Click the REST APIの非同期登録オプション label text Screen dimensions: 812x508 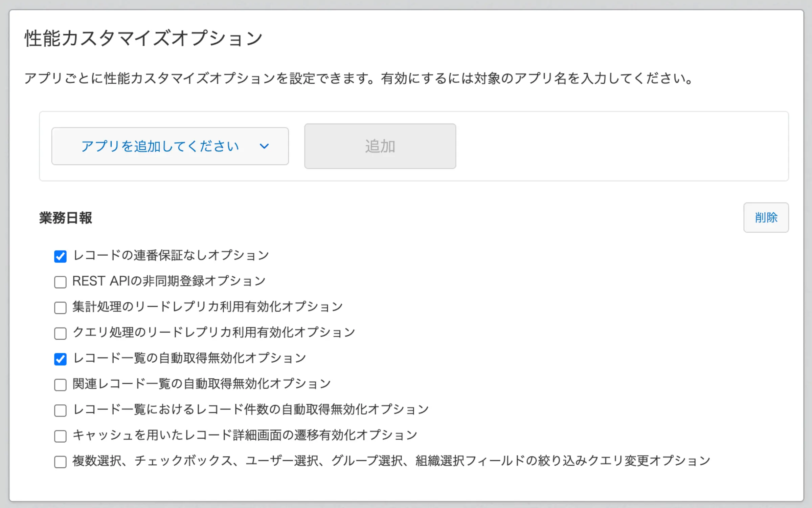tap(169, 281)
